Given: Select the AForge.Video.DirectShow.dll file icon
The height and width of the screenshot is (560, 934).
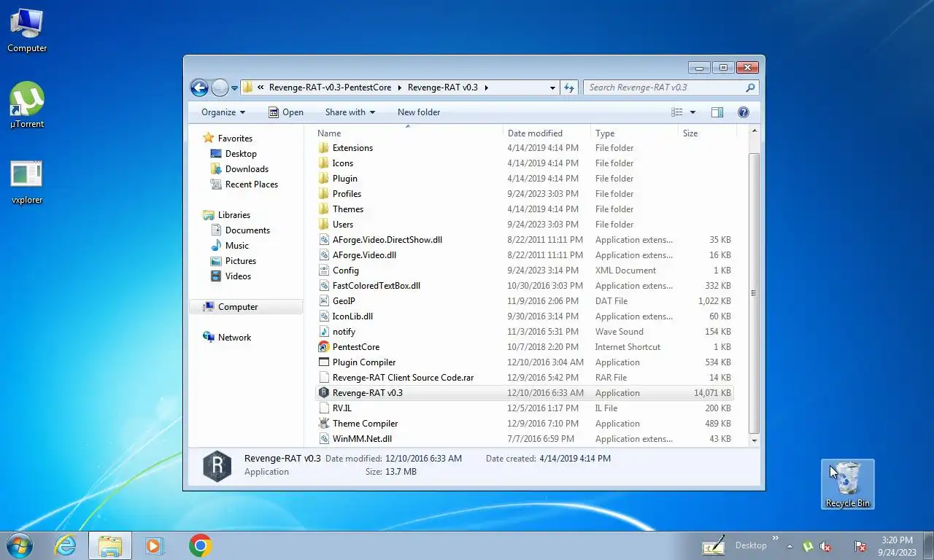Looking at the screenshot, I should [325, 240].
